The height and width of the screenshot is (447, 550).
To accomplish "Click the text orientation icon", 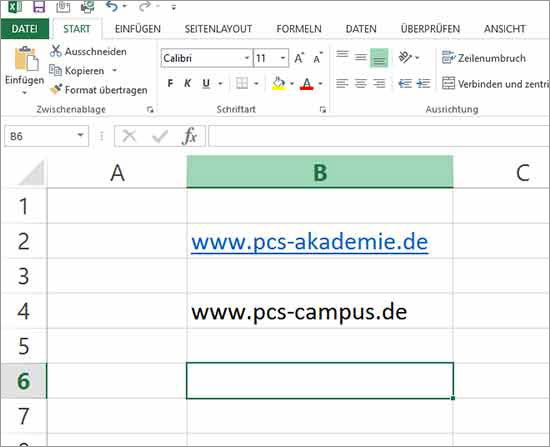I will coord(405,57).
